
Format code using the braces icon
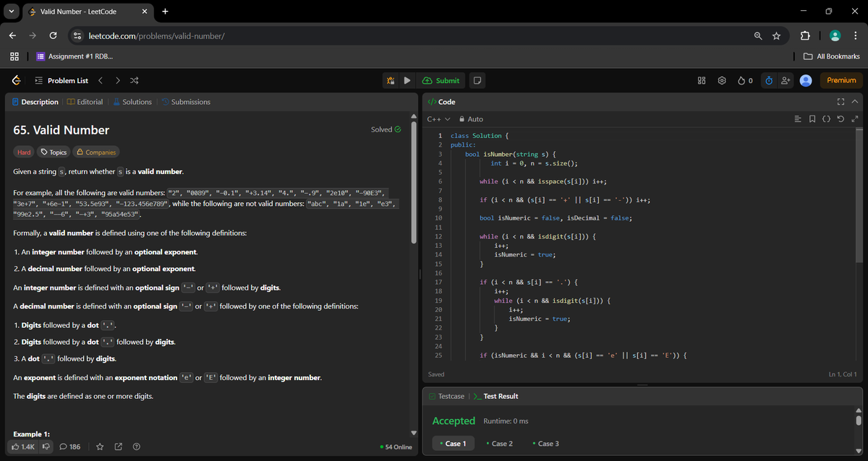[x=826, y=119]
